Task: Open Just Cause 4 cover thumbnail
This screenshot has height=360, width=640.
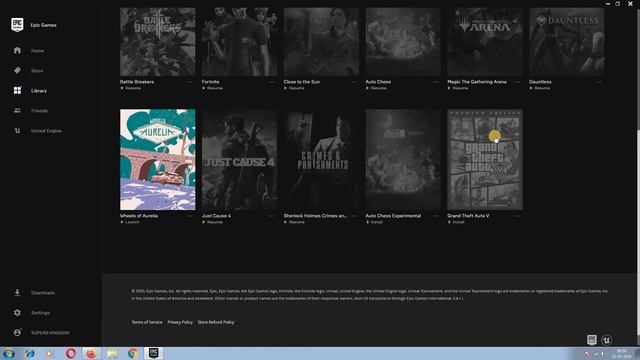Action: pyautogui.click(x=239, y=160)
